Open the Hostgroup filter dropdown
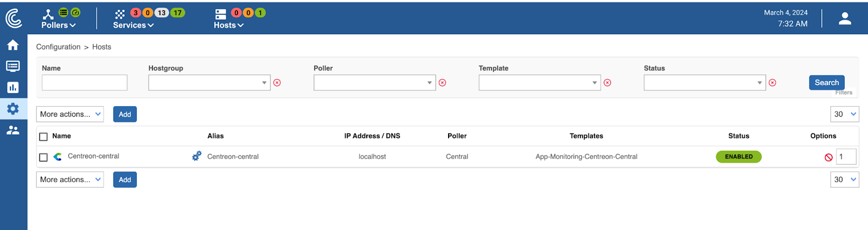This screenshot has height=230, width=868. click(209, 82)
